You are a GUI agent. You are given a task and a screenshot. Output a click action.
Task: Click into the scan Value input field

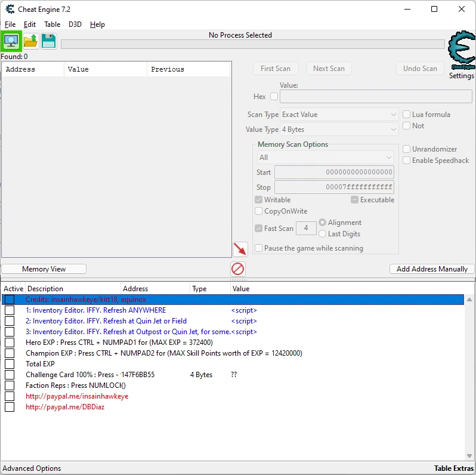(376, 97)
